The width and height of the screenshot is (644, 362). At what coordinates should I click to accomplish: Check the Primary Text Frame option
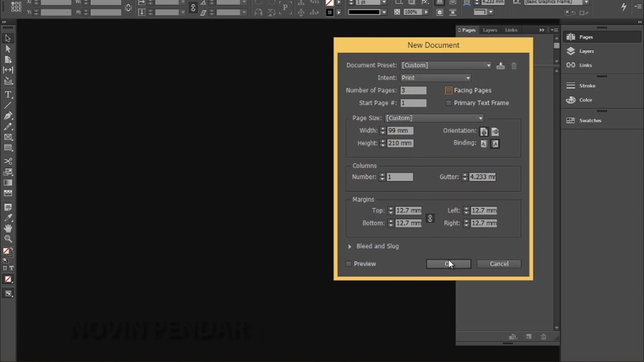tap(449, 103)
